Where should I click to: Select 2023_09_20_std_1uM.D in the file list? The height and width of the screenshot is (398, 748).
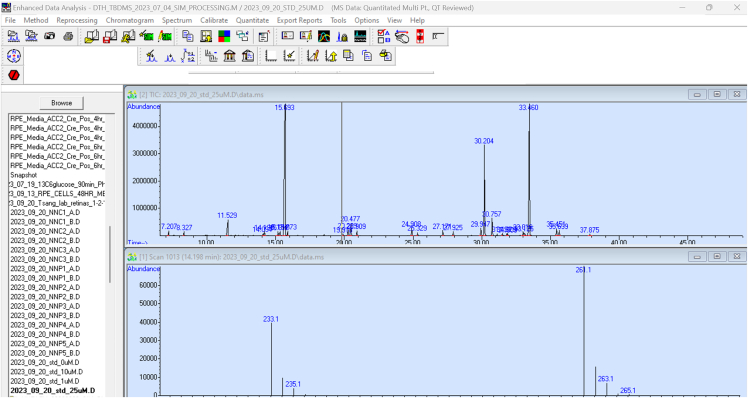coord(45,381)
